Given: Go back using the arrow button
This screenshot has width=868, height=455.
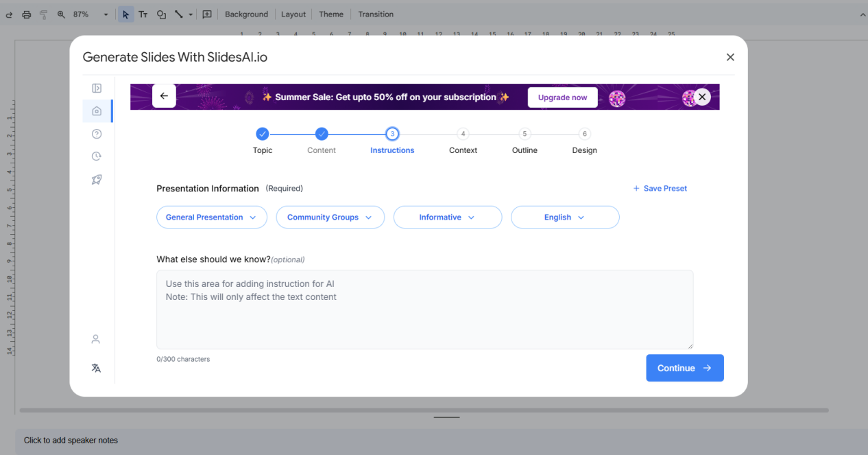Looking at the screenshot, I should click(x=164, y=96).
